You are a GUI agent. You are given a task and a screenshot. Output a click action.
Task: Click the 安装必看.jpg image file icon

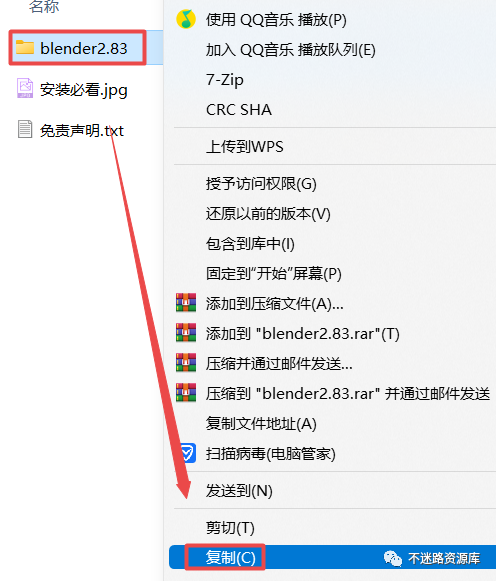[25, 88]
